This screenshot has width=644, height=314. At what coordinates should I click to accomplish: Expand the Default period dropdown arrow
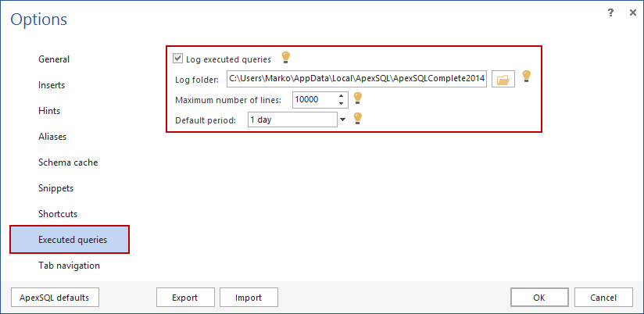pos(343,120)
